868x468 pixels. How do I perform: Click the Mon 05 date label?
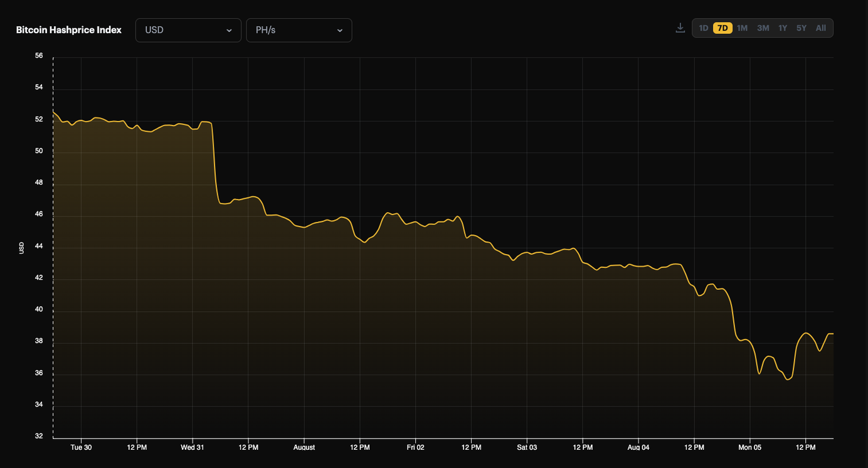coord(749,447)
